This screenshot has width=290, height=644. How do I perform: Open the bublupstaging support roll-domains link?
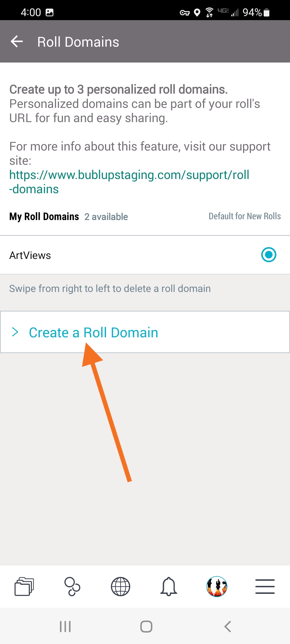129,182
